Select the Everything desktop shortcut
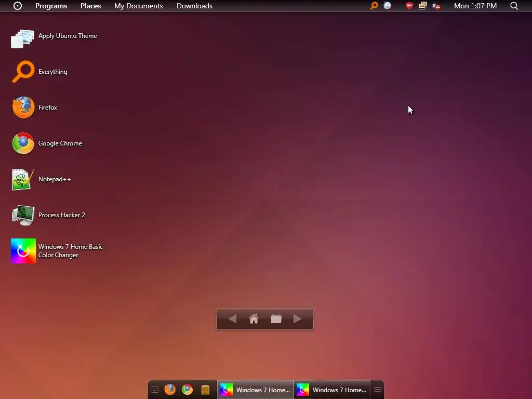The height and width of the screenshot is (399, 532). point(39,72)
